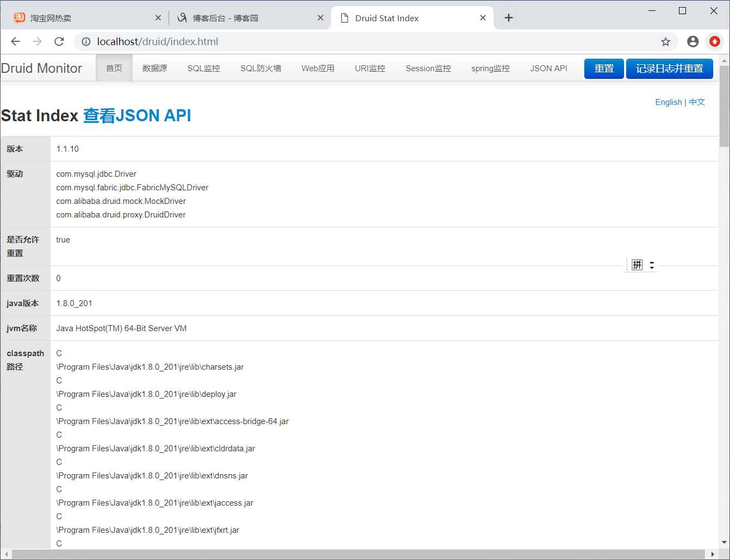Click the horizontal scrollbar thumb

pos(358,554)
